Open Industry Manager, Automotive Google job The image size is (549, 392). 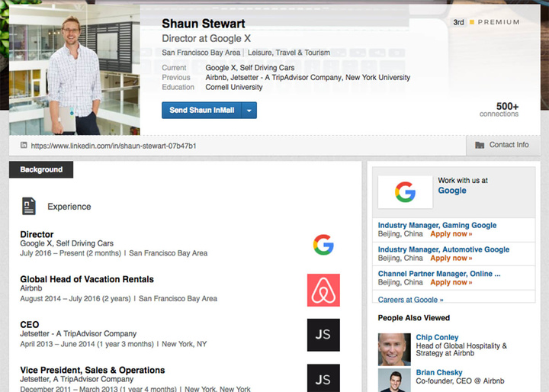tap(444, 249)
